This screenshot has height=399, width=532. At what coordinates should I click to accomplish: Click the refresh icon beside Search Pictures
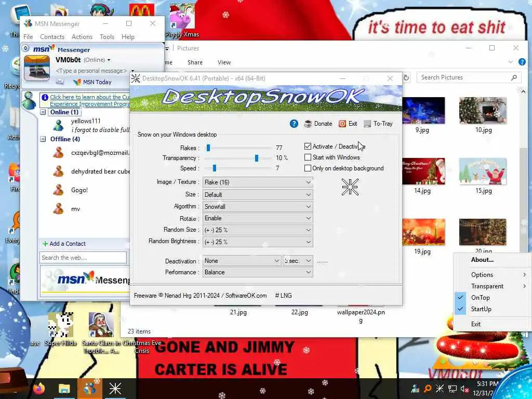[x=406, y=78]
